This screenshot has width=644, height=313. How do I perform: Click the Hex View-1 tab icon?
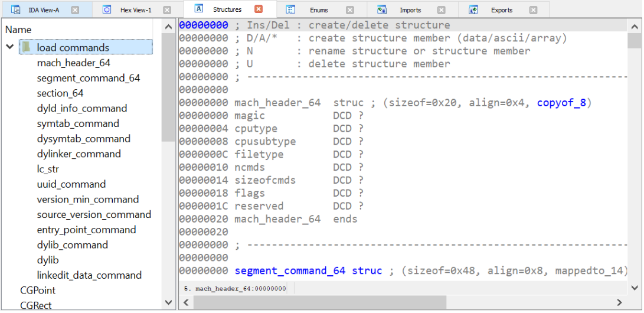tap(106, 9)
